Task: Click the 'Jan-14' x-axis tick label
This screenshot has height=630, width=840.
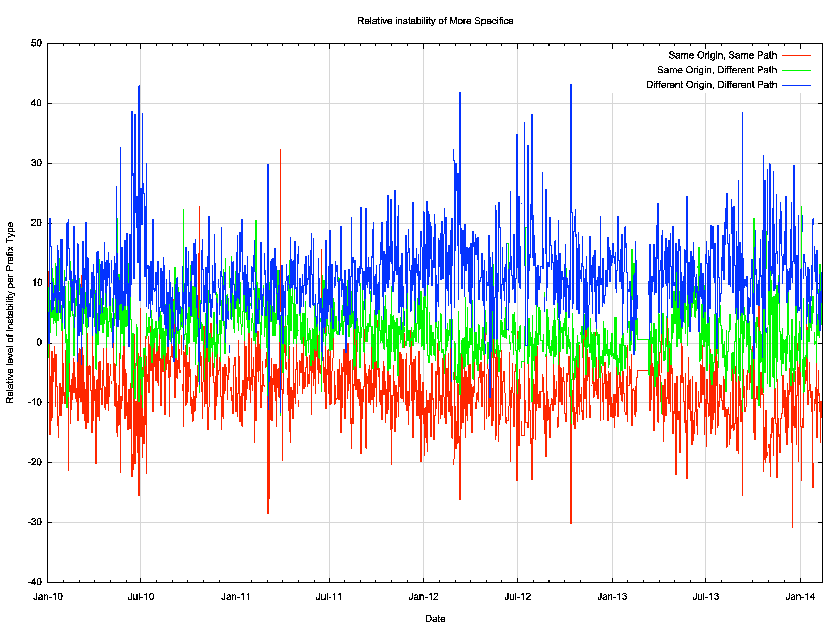Action: (x=800, y=596)
